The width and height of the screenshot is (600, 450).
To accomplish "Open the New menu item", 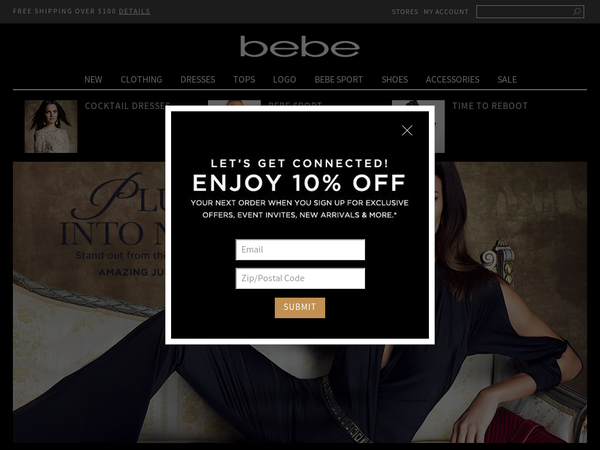I will 93,80.
